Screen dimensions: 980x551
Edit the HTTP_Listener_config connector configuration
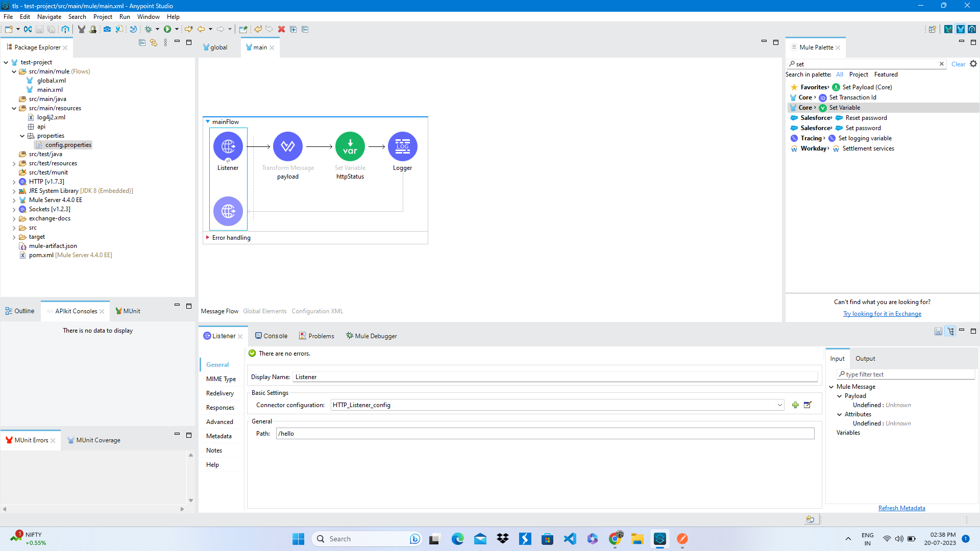[x=807, y=405]
